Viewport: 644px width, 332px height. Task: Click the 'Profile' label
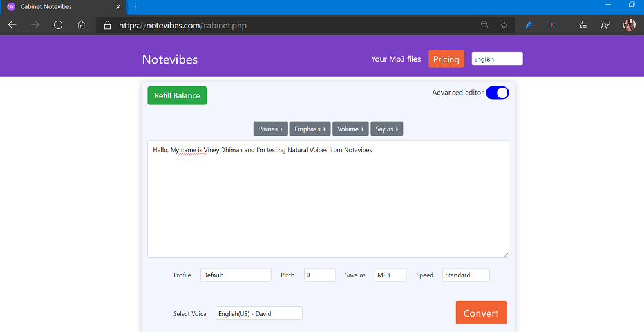(x=182, y=275)
